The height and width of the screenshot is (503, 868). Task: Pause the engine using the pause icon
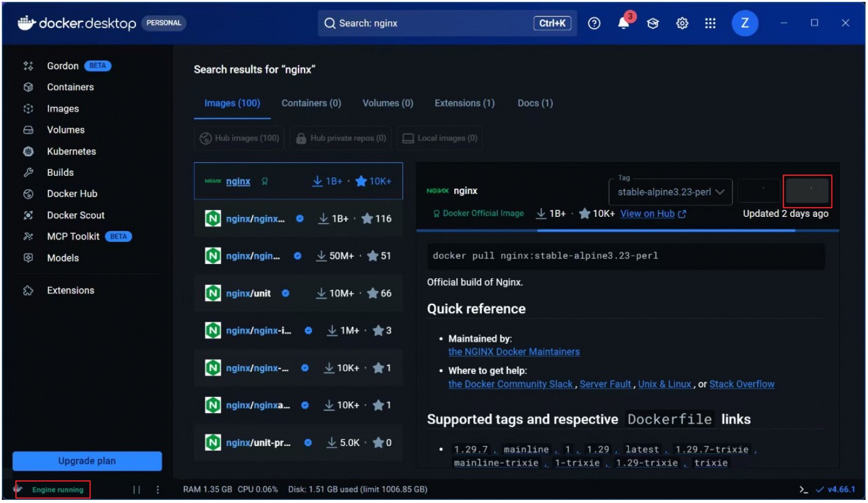137,490
